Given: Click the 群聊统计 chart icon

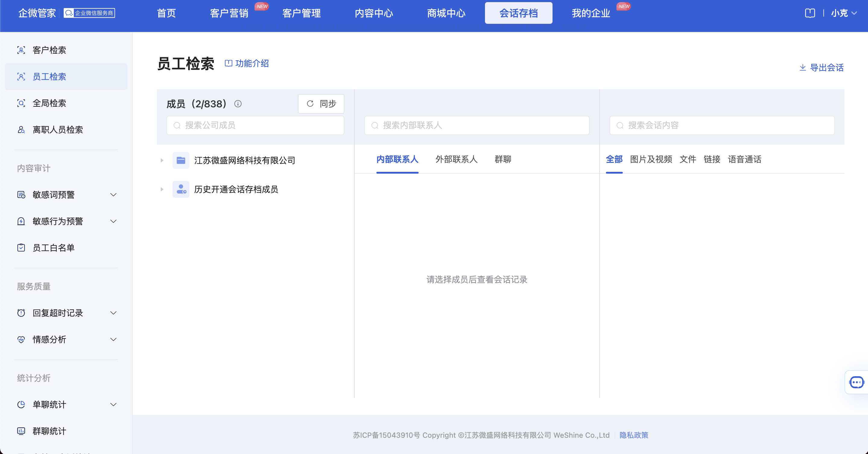Looking at the screenshot, I should pos(21,431).
